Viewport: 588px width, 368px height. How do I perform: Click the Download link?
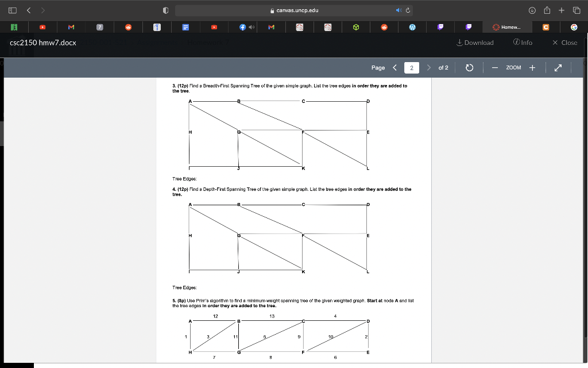click(475, 42)
